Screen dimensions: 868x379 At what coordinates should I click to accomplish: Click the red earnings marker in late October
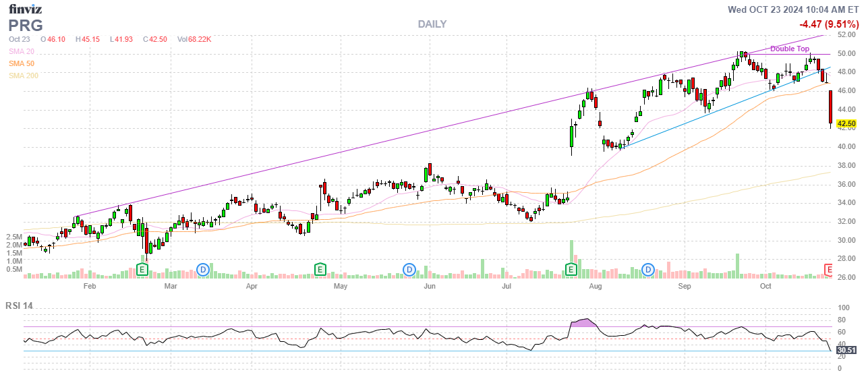pyautogui.click(x=829, y=270)
